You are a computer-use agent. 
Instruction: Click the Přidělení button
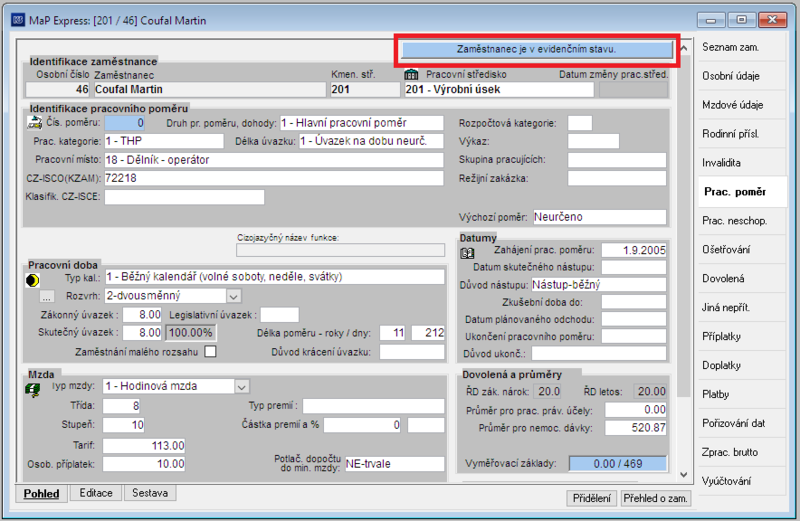click(x=591, y=498)
